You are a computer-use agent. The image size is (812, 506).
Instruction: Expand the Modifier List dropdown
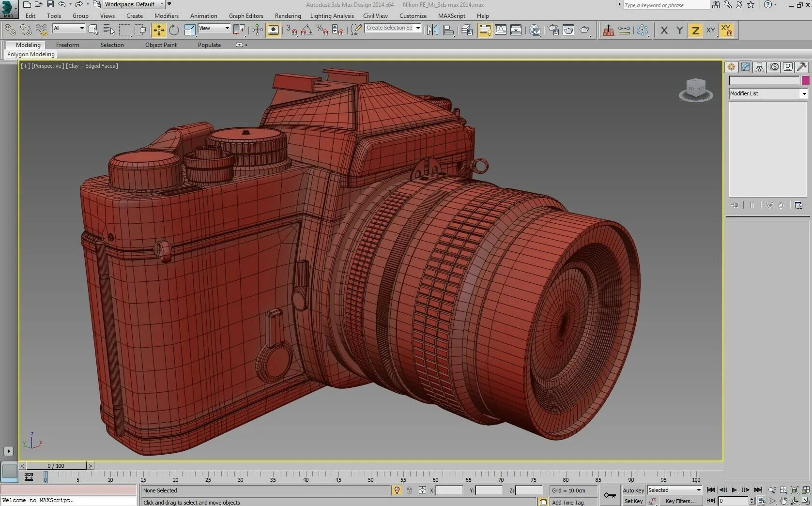tap(768, 93)
